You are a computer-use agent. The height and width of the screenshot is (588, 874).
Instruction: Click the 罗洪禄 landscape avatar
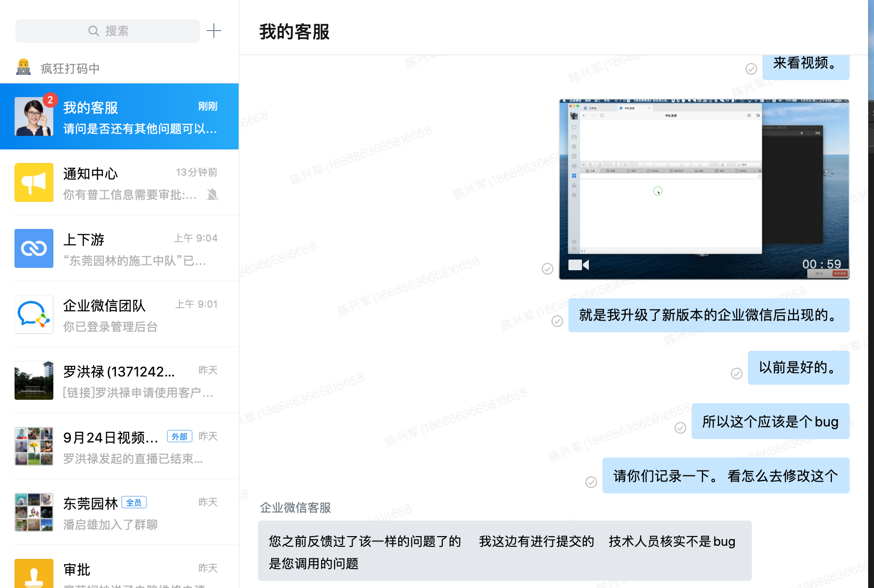tap(34, 380)
